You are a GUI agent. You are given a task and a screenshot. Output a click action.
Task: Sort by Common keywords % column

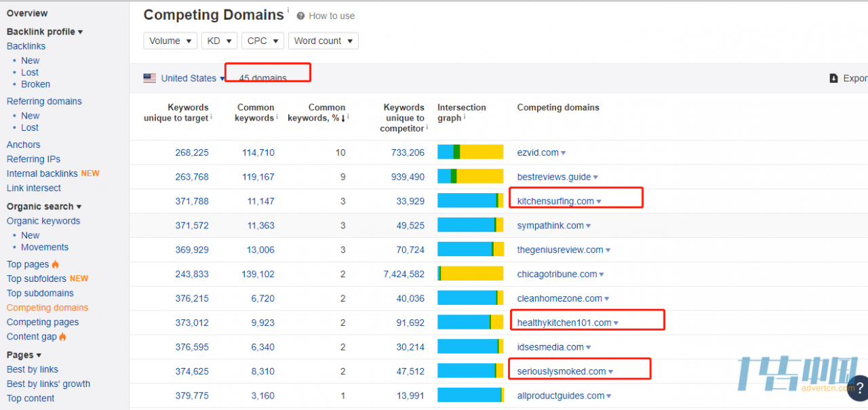[317, 112]
